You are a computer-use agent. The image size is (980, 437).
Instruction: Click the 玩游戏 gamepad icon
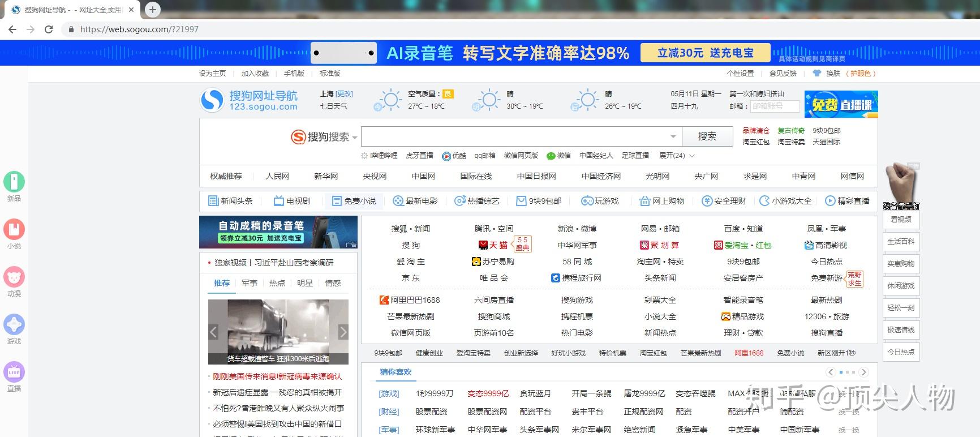587,201
